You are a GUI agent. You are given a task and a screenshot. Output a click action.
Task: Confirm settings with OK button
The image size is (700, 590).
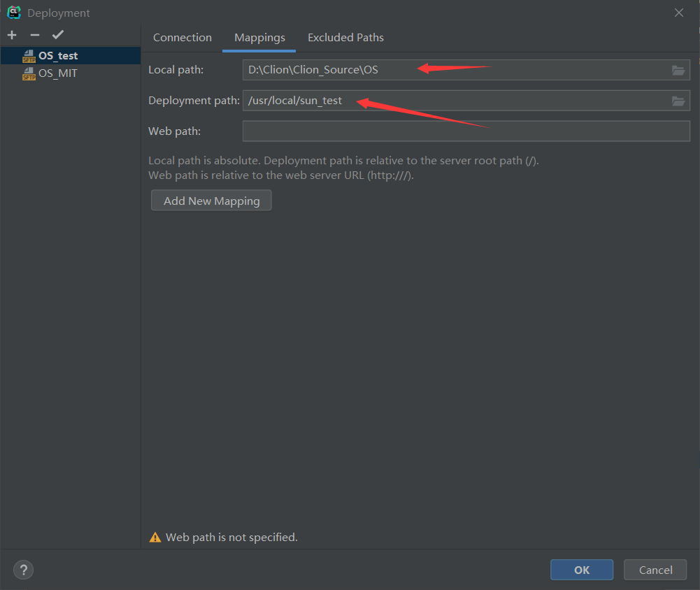point(582,570)
